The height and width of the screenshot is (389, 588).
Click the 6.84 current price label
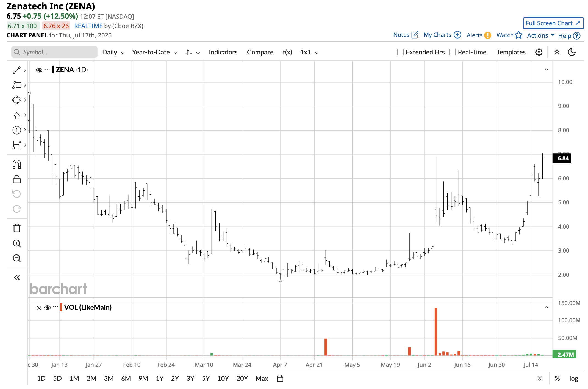(562, 158)
